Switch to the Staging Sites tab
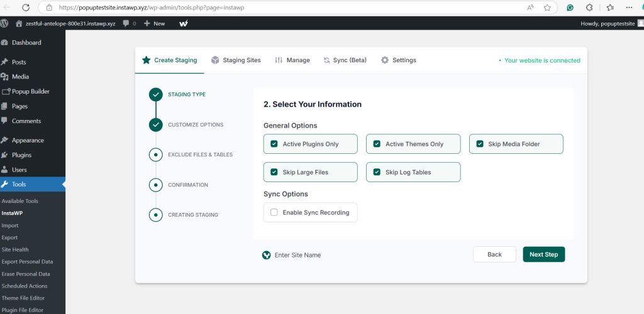The width and height of the screenshot is (644, 314). [x=236, y=60]
